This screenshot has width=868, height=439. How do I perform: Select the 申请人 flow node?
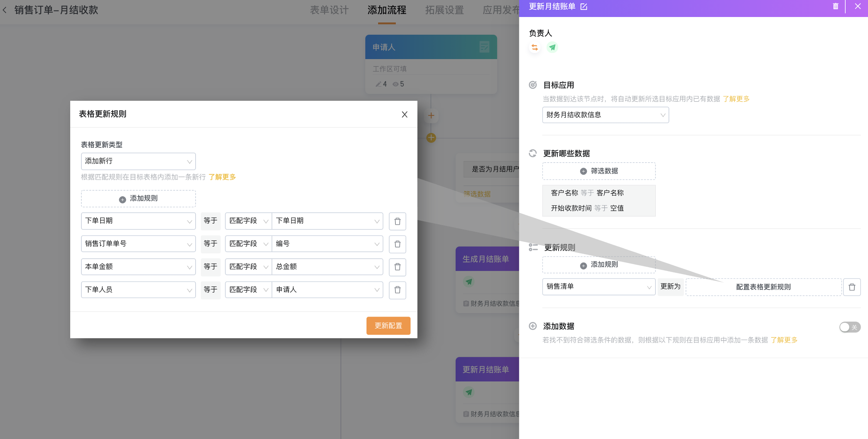coord(431,64)
